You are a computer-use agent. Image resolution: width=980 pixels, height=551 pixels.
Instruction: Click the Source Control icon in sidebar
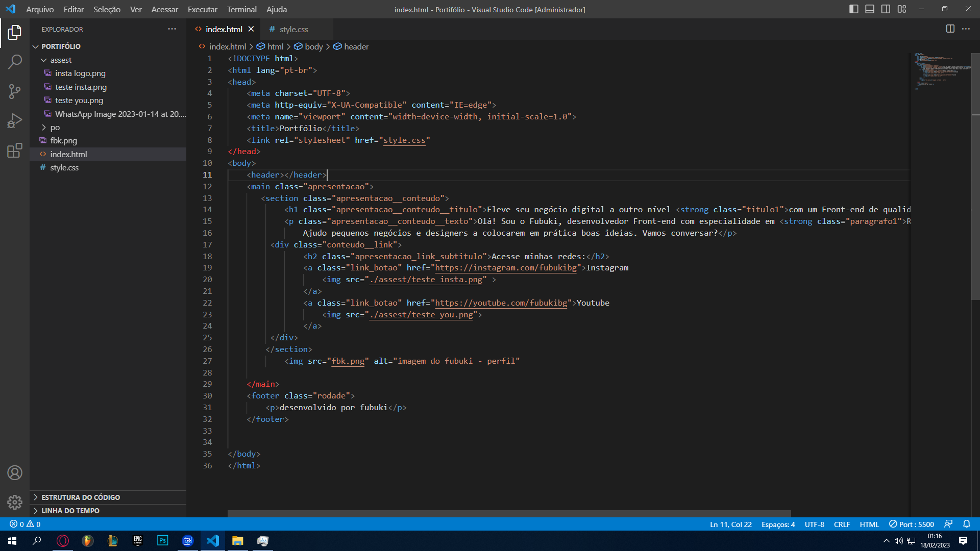point(15,91)
